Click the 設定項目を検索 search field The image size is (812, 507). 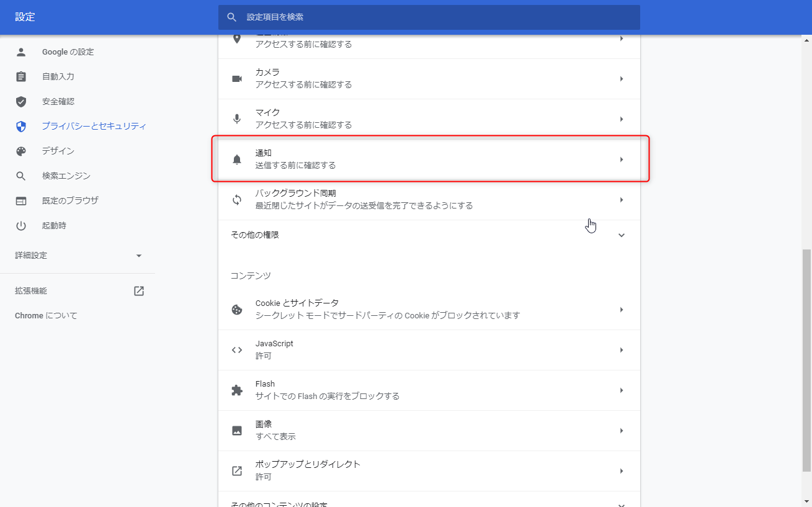[x=429, y=17]
